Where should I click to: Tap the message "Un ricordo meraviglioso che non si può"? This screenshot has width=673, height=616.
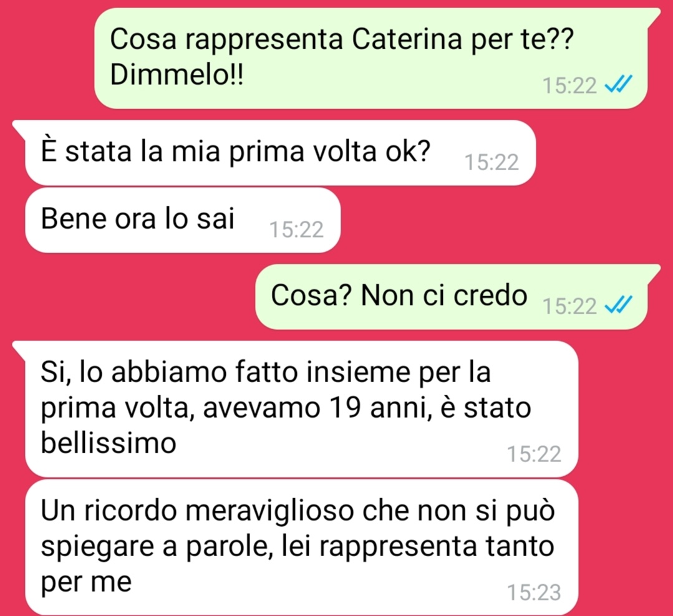(x=302, y=547)
